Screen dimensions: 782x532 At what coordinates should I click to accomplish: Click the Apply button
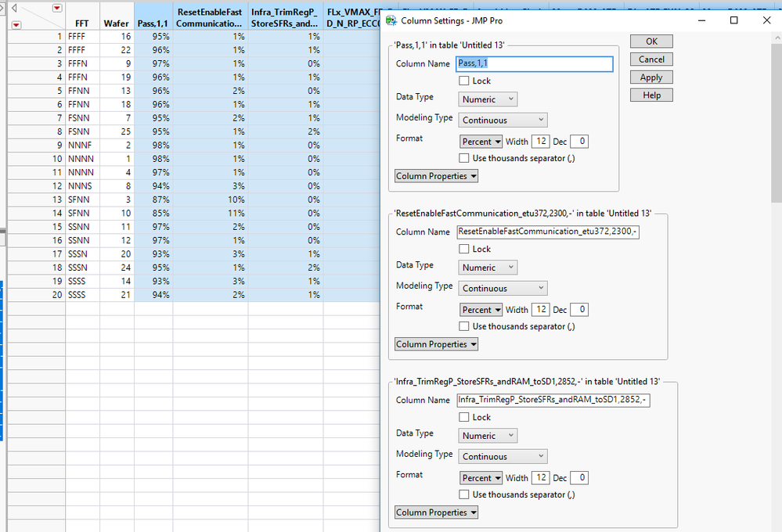[650, 77]
